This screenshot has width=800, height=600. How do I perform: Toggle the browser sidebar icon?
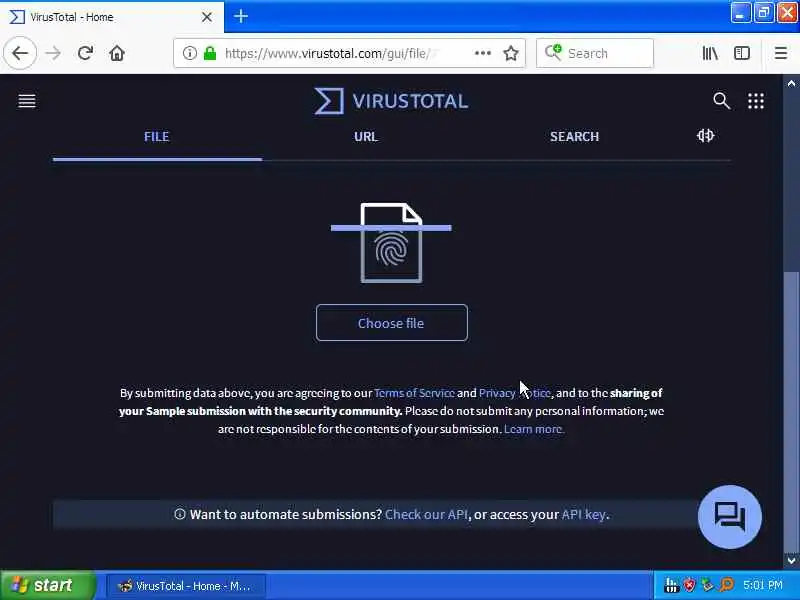point(741,53)
